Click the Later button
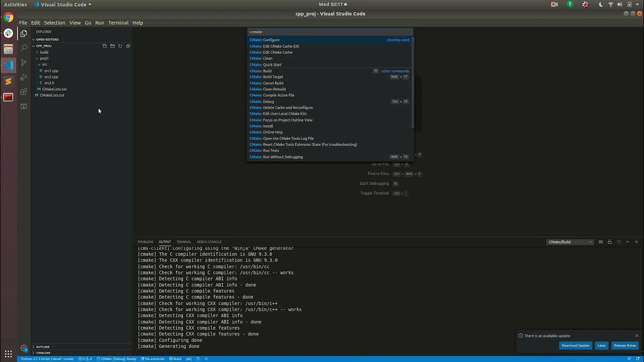 coord(601,345)
